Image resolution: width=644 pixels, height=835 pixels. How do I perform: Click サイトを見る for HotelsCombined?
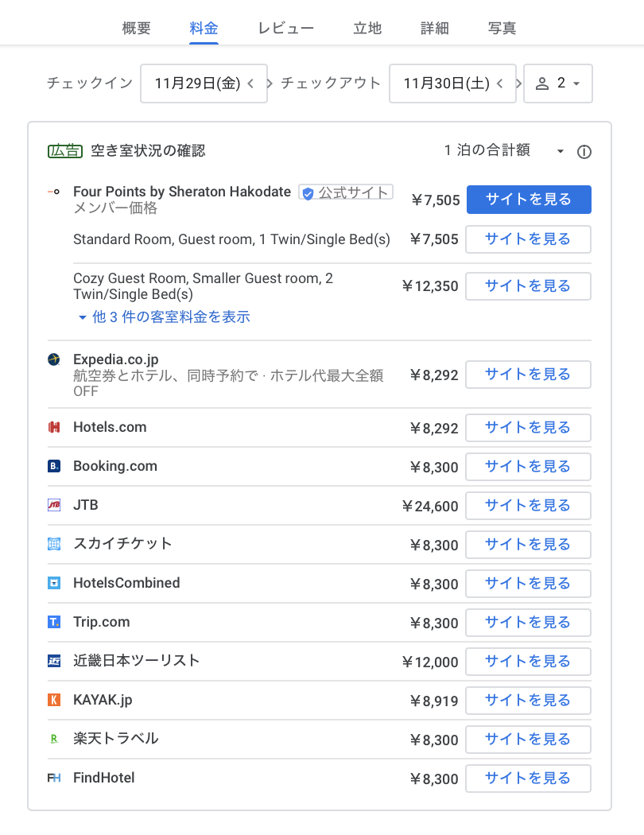(x=528, y=584)
